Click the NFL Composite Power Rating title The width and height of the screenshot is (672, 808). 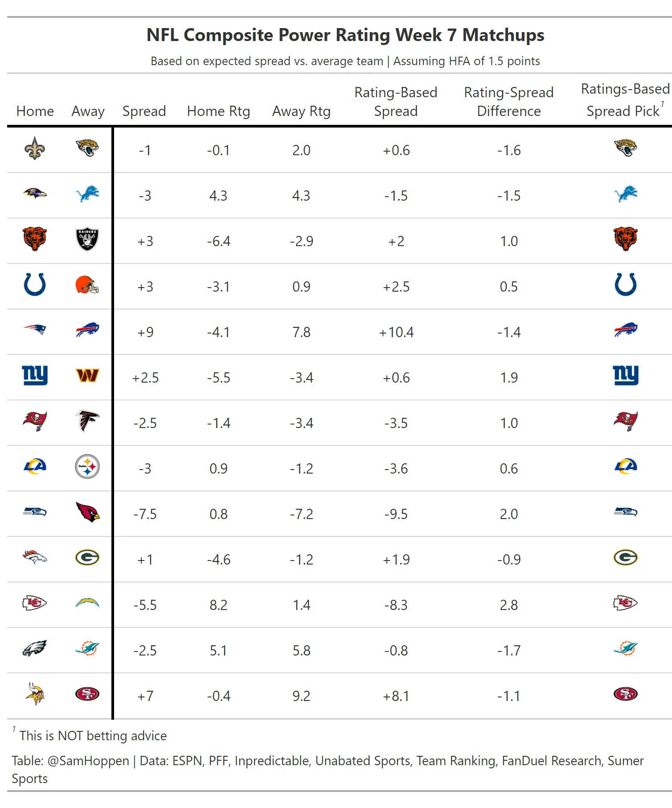click(345, 35)
